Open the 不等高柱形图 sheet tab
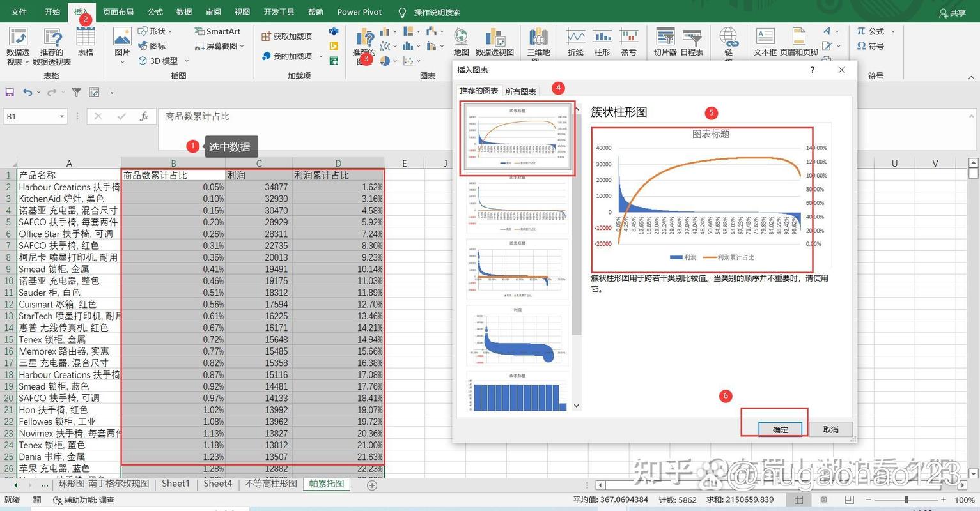Image resolution: width=980 pixels, height=511 pixels. [x=271, y=484]
